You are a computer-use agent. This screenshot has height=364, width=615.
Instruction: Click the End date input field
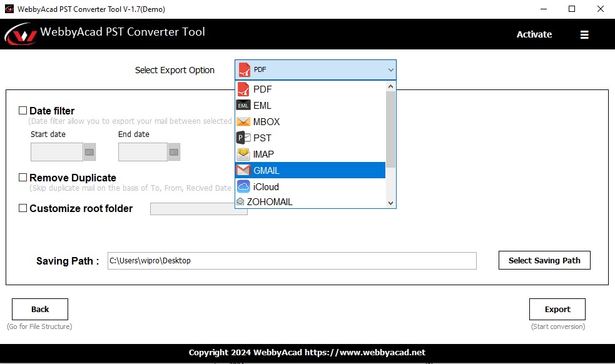click(x=143, y=152)
